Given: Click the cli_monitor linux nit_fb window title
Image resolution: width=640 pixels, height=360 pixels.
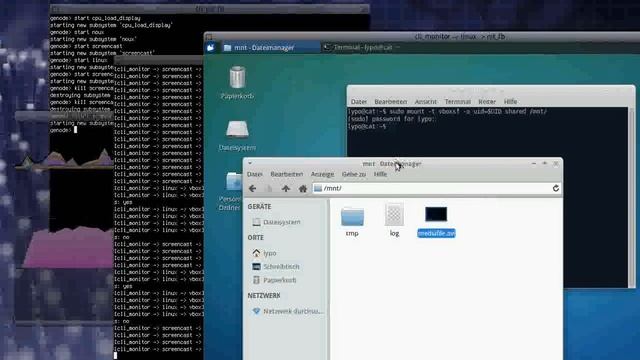Looking at the screenshot, I should pyautogui.click(x=460, y=37).
